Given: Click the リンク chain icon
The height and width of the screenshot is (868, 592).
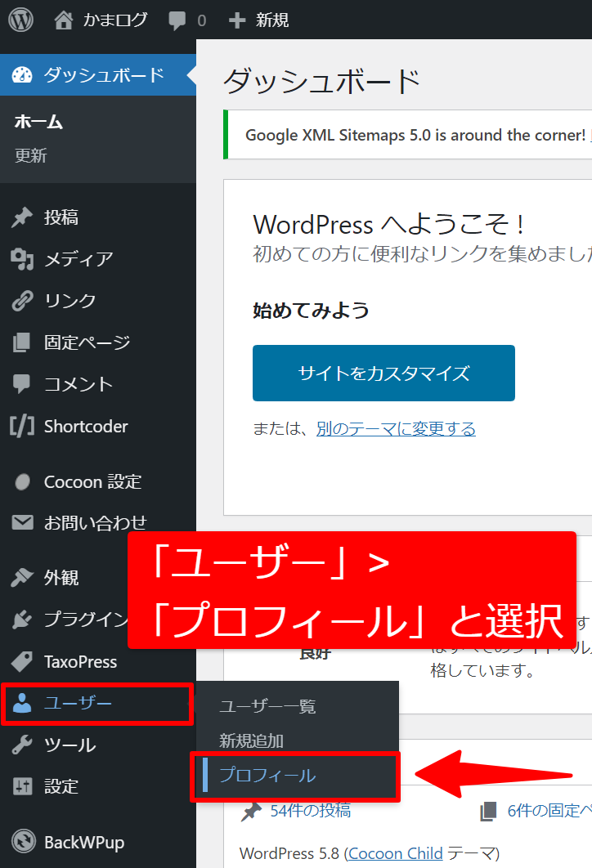Looking at the screenshot, I should (x=22, y=301).
